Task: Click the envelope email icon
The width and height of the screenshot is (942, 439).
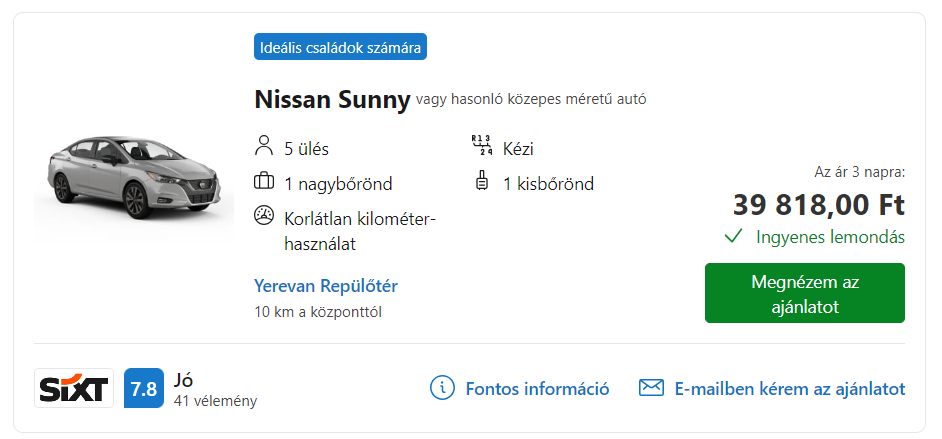Action: (x=651, y=388)
